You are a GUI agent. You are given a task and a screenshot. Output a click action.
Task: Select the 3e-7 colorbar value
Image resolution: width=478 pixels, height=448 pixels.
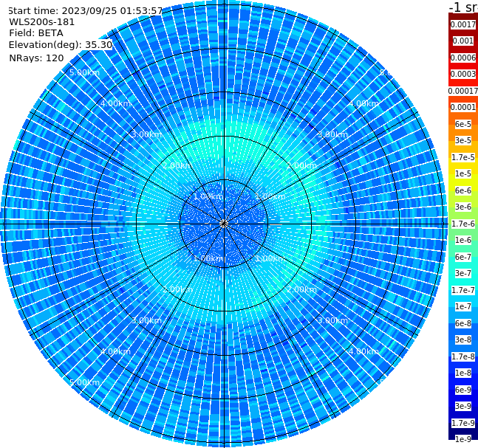click(x=462, y=273)
